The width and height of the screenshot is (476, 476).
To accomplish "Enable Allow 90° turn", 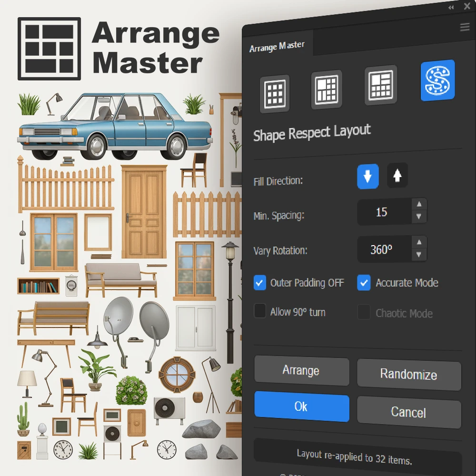I will click(x=259, y=311).
